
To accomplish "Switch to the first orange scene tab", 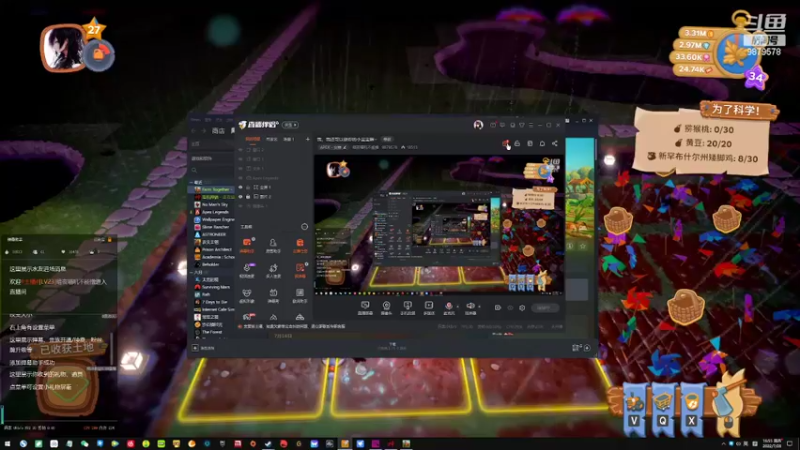I will 253,139.
